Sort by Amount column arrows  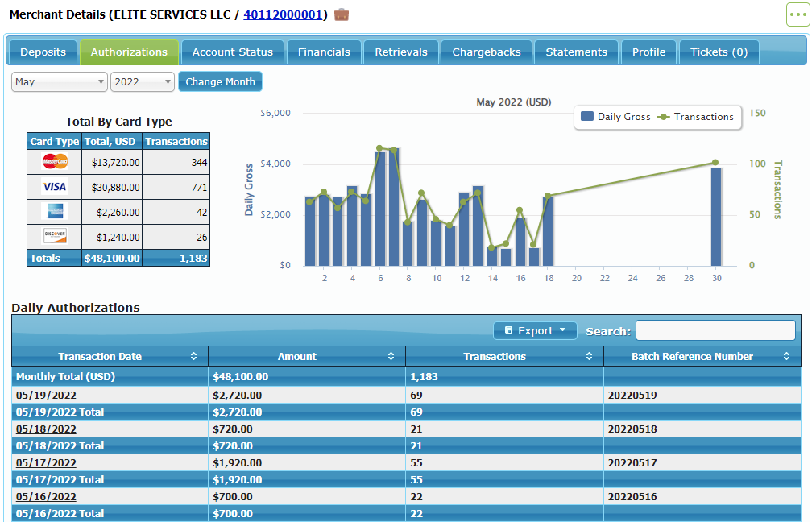click(391, 356)
